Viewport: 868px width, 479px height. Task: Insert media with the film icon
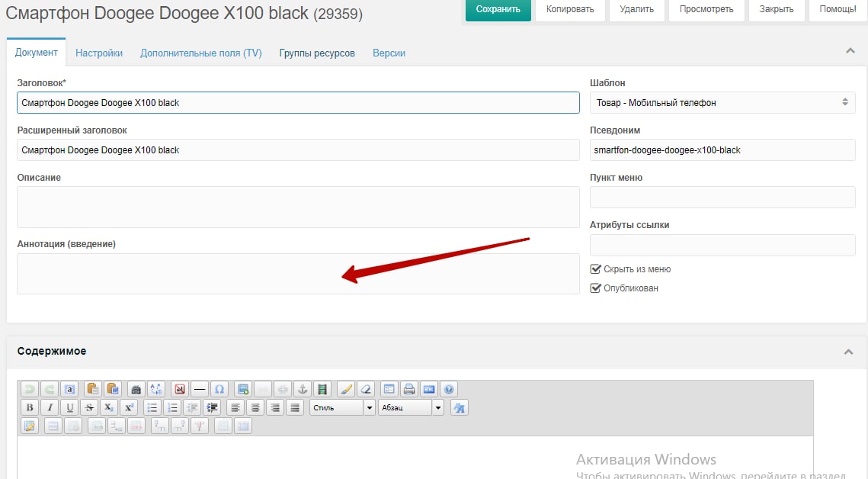pyautogui.click(x=322, y=389)
